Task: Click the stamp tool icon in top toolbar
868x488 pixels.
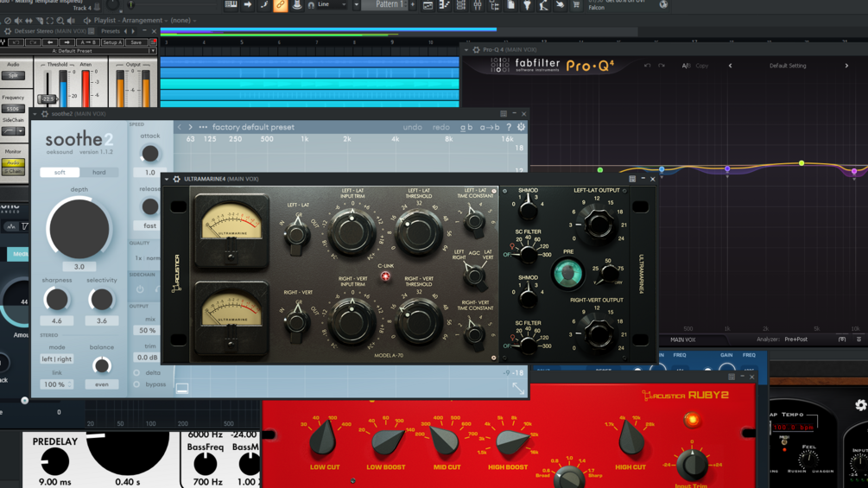Action: (x=297, y=5)
